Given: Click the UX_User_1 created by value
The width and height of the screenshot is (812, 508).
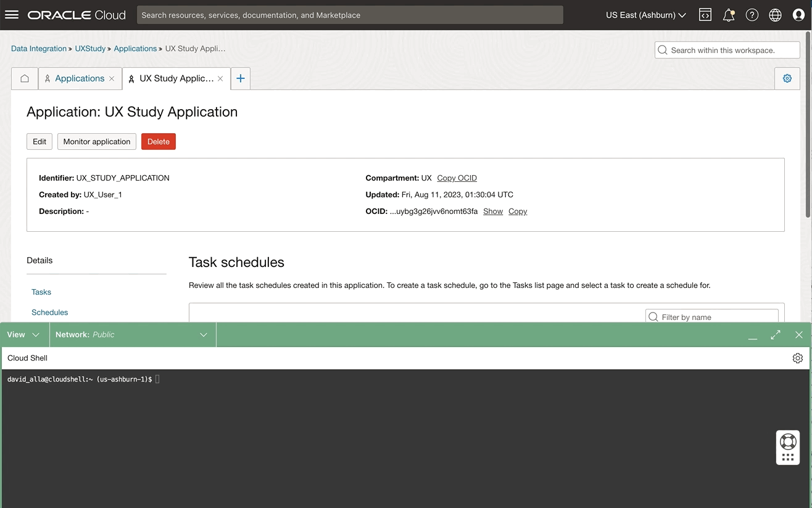Looking at the screenshot, I should 103,195.
